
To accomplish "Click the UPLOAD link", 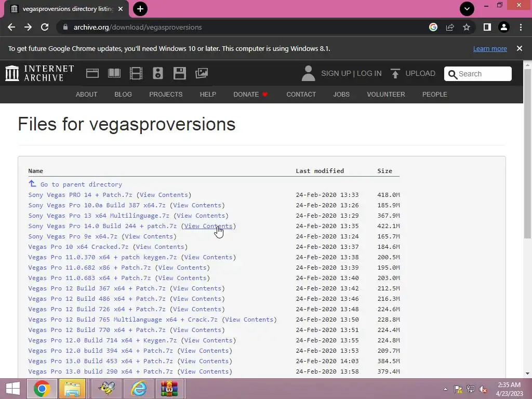I will point(420,73).
